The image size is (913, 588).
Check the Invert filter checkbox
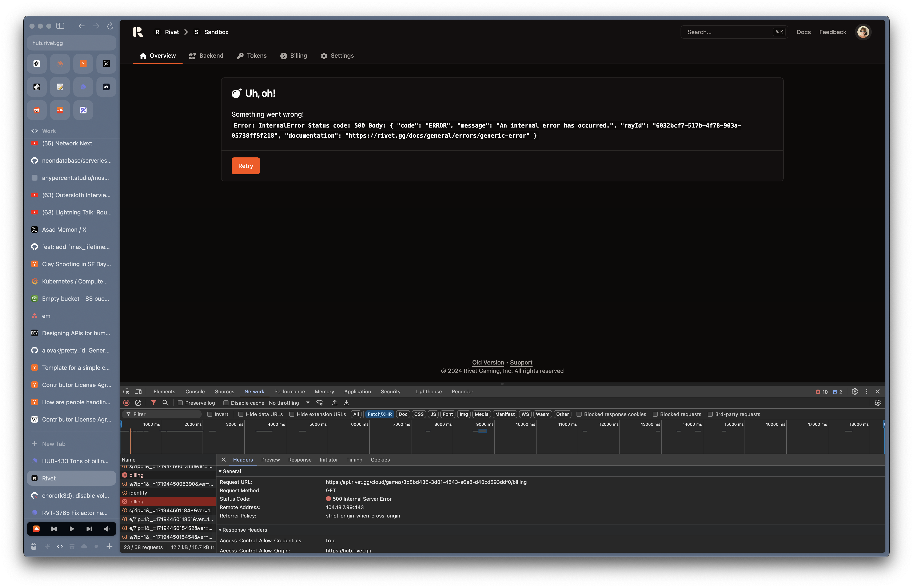click(x=210, y=415)
